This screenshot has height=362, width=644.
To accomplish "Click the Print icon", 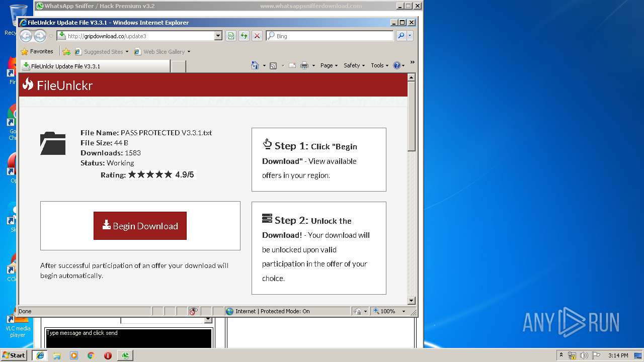I will tap(304, 65).
